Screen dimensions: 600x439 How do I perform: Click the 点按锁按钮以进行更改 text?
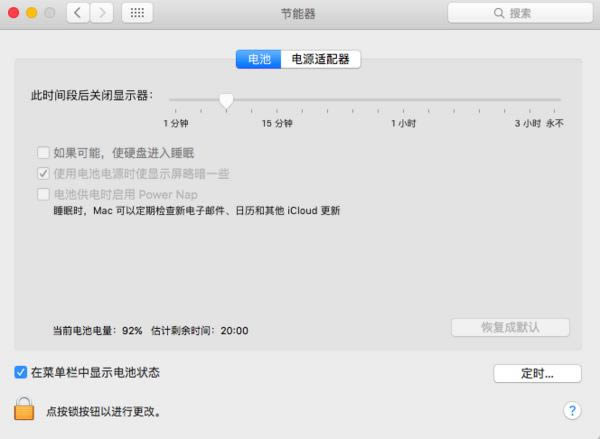click(104, 411)
